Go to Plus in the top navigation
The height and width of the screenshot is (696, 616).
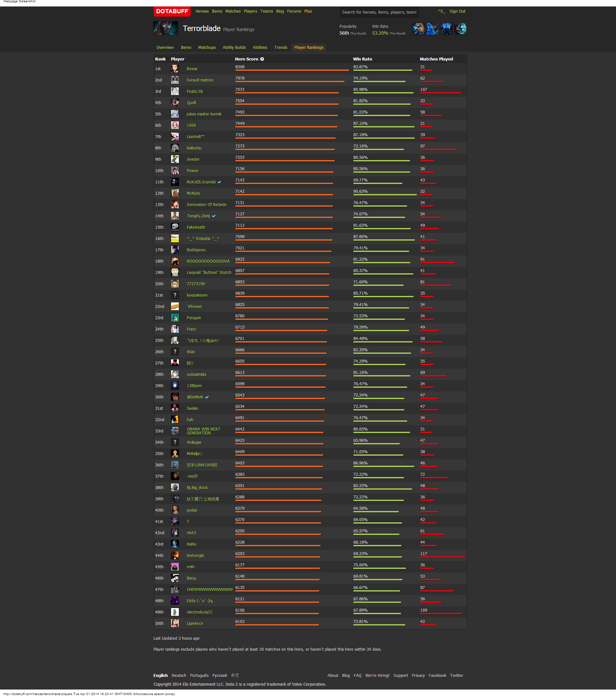pos(308,11)
